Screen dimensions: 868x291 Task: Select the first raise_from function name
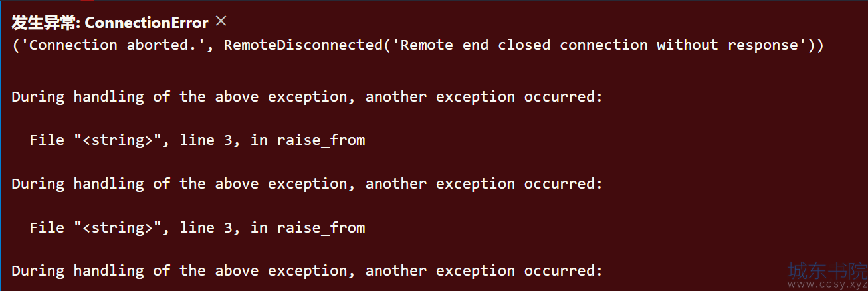pos(321,140)
